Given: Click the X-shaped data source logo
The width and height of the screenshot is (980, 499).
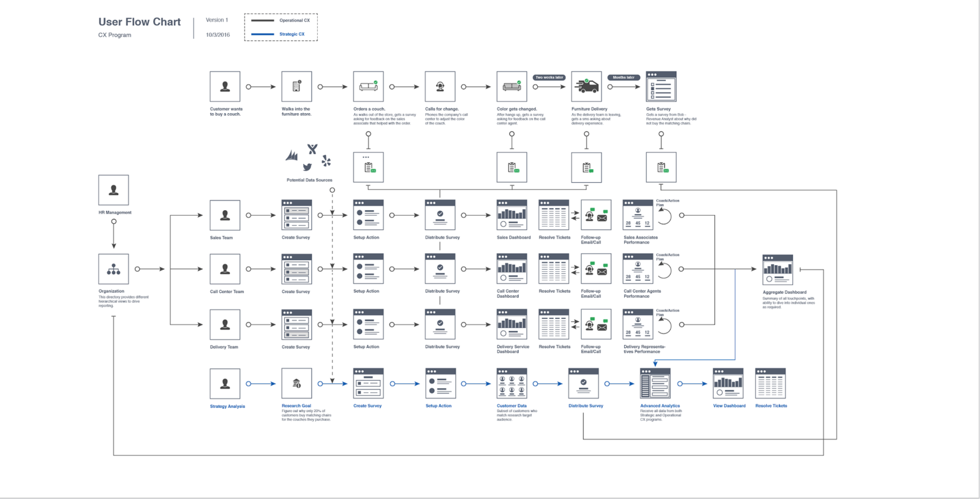Looking at the screenshot, I should click(312, 149).
